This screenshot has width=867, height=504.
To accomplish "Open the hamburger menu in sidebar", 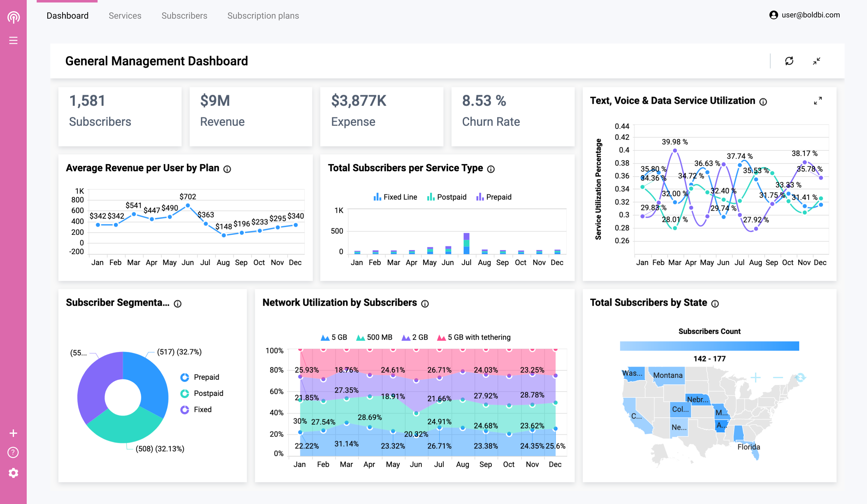I will coord(13,40).
